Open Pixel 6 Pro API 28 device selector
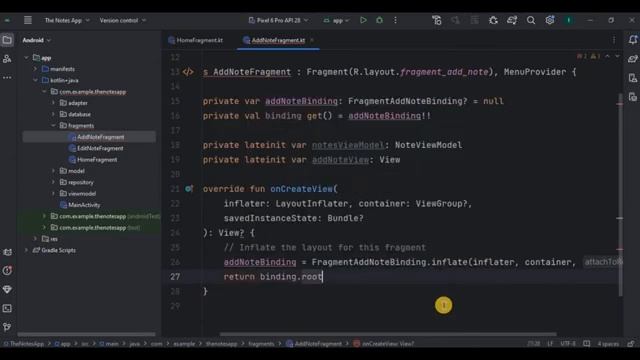 [278, 20]
